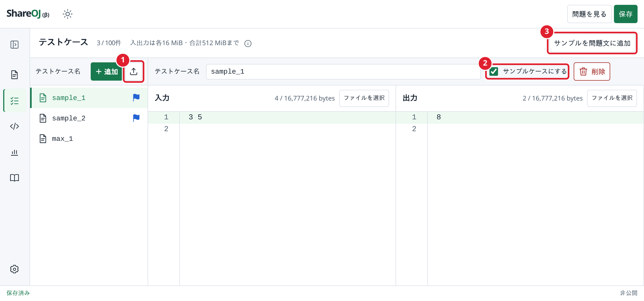Click the 2 / 16,777,216 bytes output size text

(x=552, y=98)
